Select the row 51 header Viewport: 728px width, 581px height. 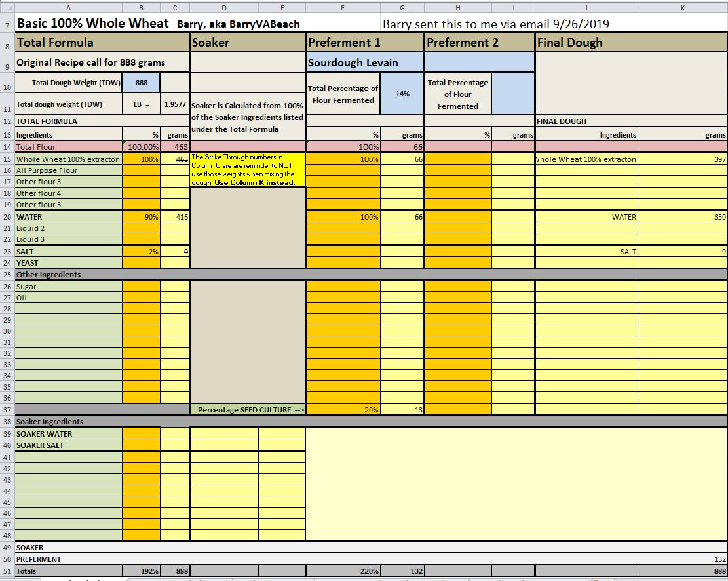[x=7, y=571]
